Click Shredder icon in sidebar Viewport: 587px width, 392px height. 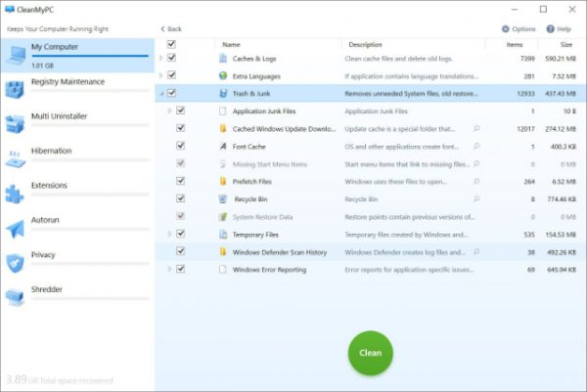click(x=15, y=297)
